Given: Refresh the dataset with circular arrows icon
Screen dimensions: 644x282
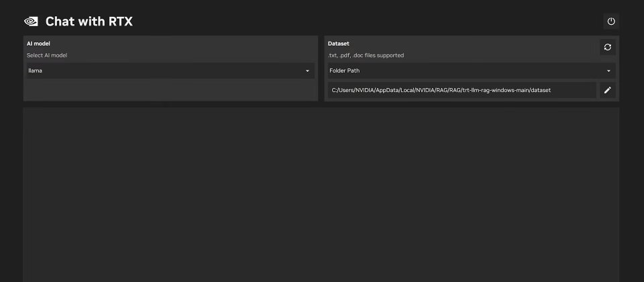Looking at the screenshot, I should click(x=608, y=47).
